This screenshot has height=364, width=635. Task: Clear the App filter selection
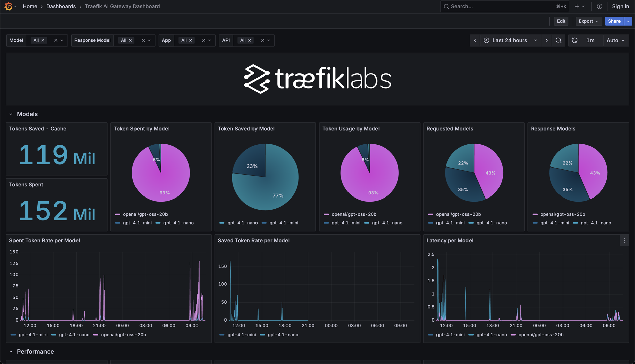click(x=203, y=40)
